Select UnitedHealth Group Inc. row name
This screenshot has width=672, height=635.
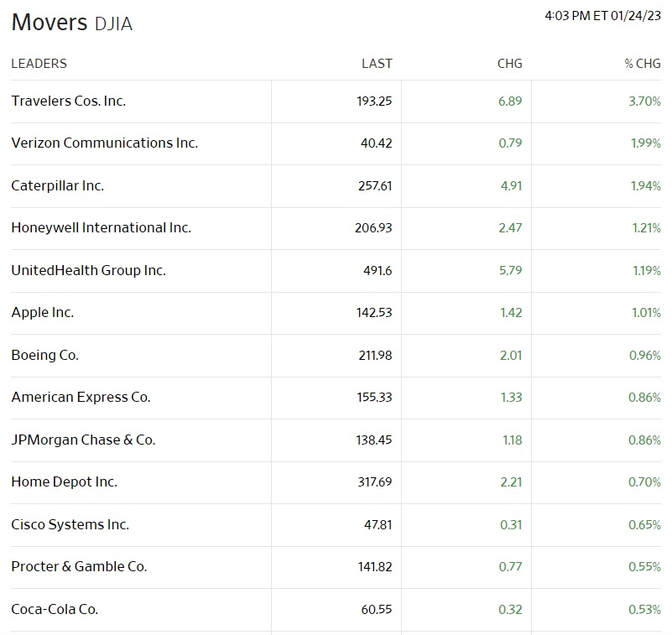89,271
